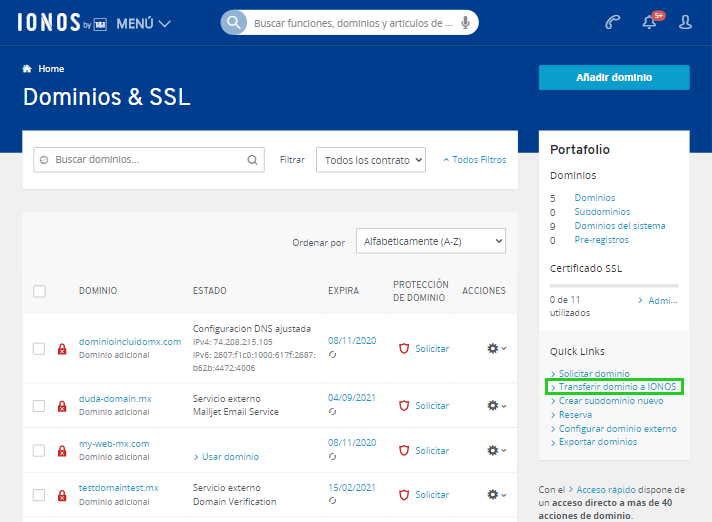Screen dimensions: 712x522
Task: Click shield icon in my-web-mx.com row
Action: [404, 450]
